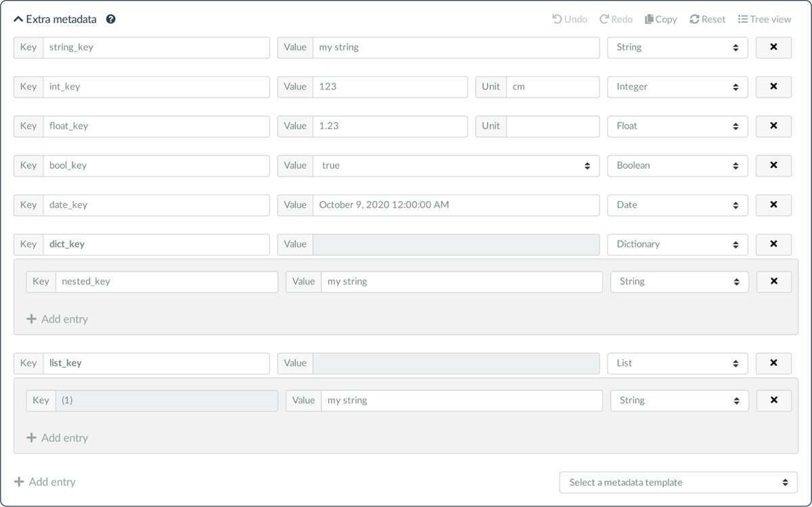812x507 pixels.
Task: Collapse the Extra metadata section
Action: click(x=55, y=19)
